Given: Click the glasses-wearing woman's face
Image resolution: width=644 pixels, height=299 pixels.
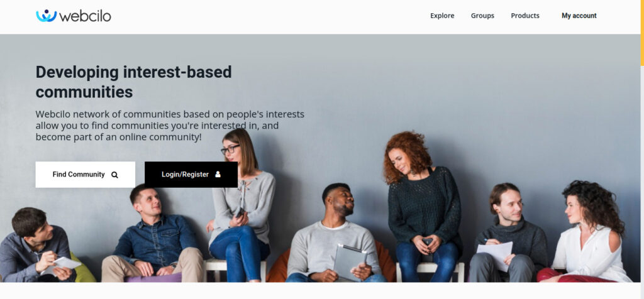Looking at the screenshot, I should coord(232,152).
